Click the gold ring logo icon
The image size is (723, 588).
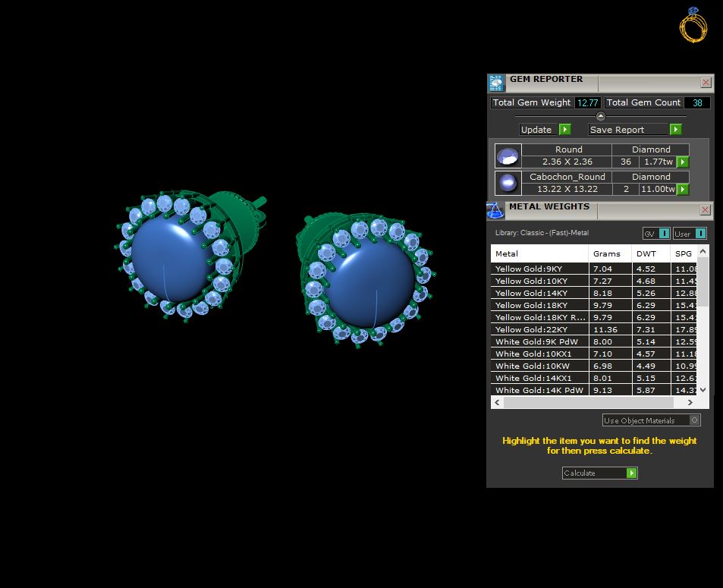pos(693,25)
